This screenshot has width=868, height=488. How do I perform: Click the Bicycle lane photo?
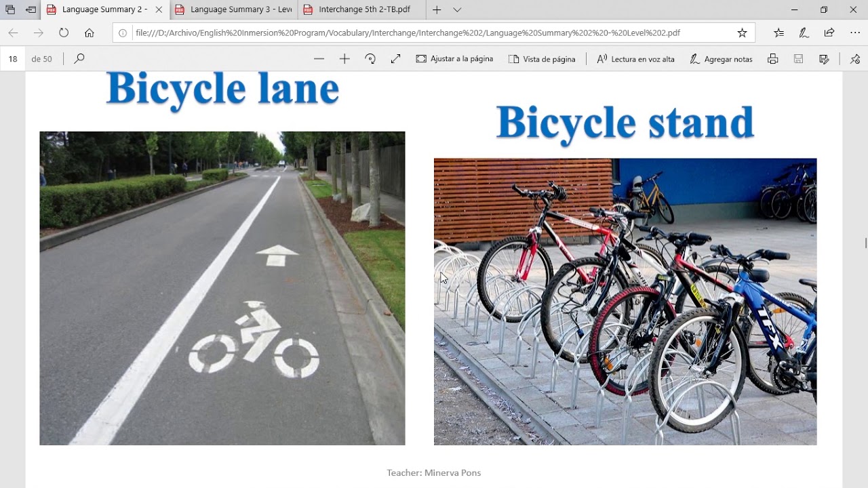coord(222,288)
